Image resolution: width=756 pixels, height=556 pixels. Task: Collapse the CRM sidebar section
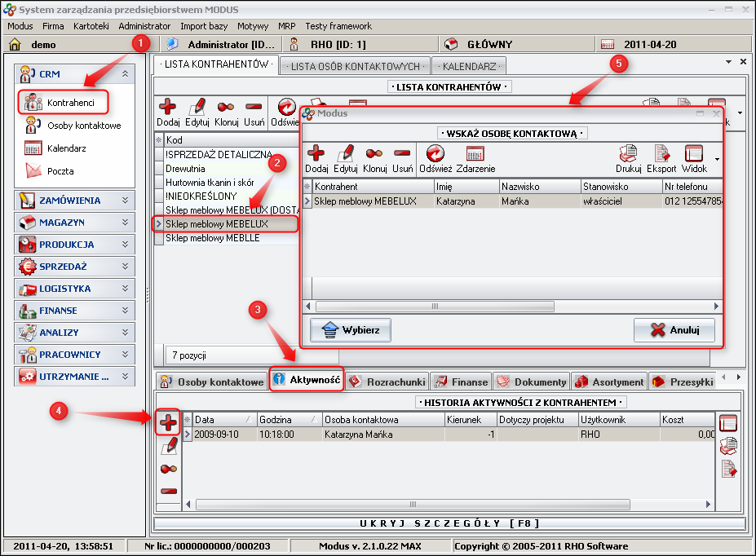tap(125, 74)
